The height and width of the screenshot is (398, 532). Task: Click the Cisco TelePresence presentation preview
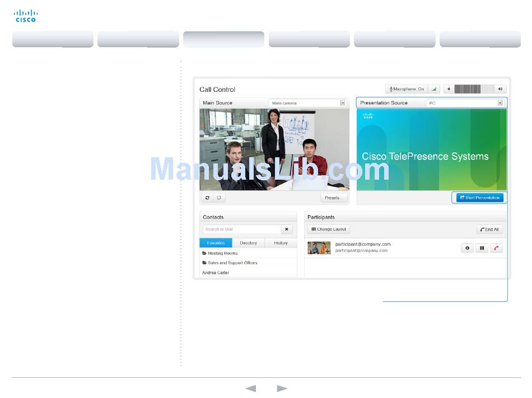pos(432,149)
